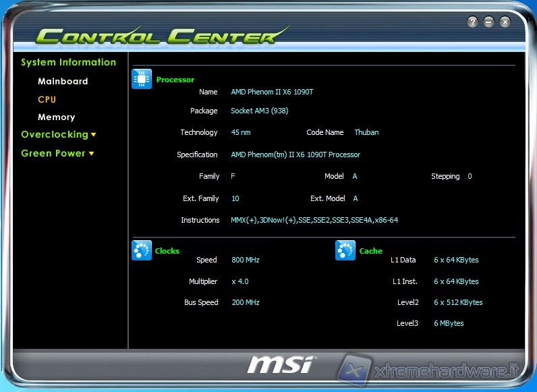The width and height of the screenshot is (537, 392).
Task: Click the processor name AMD Phenom II X6 1090T
Action: pyautogui.click(x=272, y=92)
